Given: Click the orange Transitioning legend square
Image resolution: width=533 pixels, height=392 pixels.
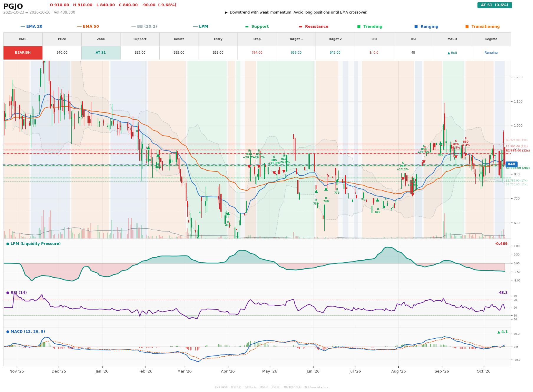Looking at the screenshot, I should tap(467, 27).
